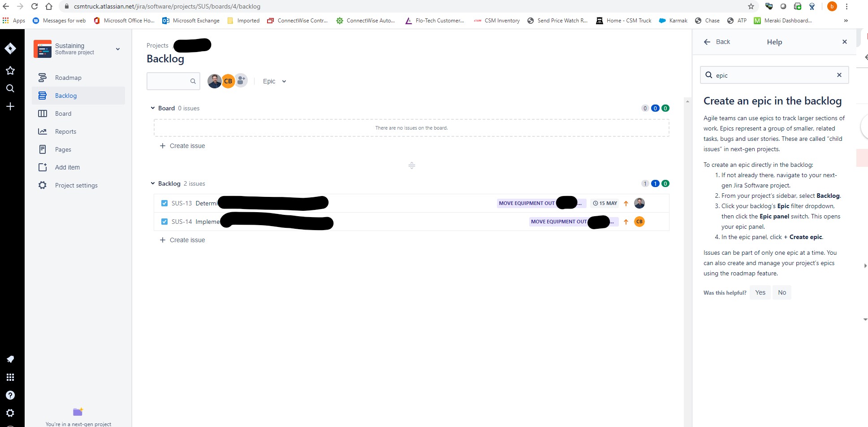Screen dimensions: 868x427
Task: Click the Projects breadcrumb link
Action: tap(157, 45)
